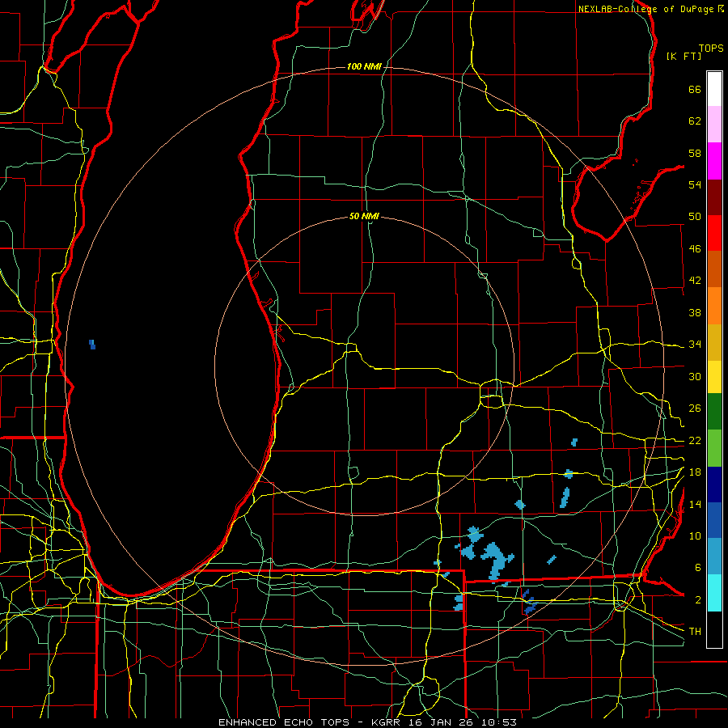Click the white swatch in the tops legend
This screenshot has width=728, height=728.
714,89
